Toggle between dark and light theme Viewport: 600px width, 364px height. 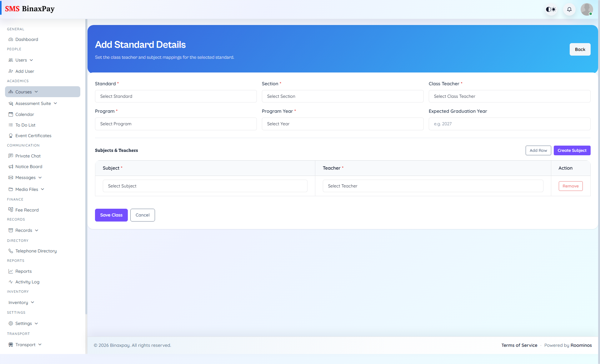[x=551, y=9]
